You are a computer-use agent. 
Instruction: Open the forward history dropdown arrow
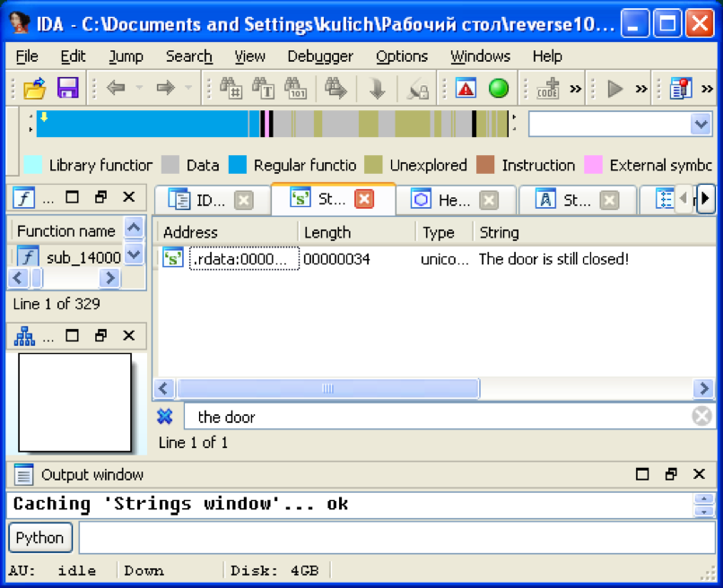point(188,87)
